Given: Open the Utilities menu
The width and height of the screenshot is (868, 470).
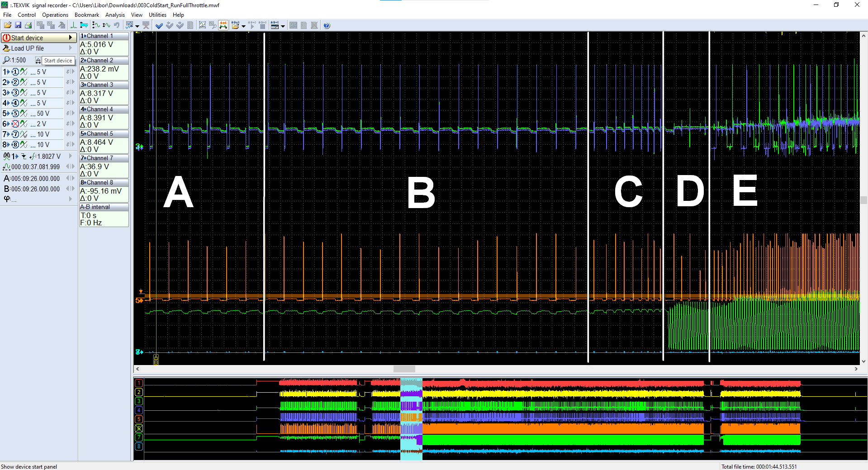Looking at the screenshot, I should (x=157, y=15).
